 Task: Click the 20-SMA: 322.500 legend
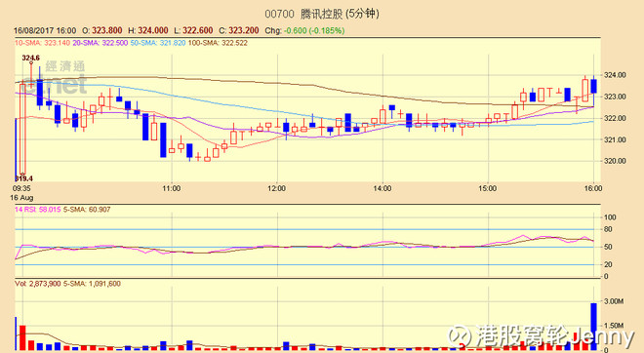point(101,43)
